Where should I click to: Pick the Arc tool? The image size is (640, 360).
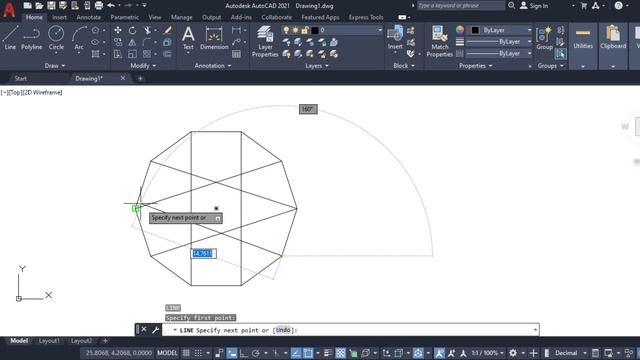79,38
